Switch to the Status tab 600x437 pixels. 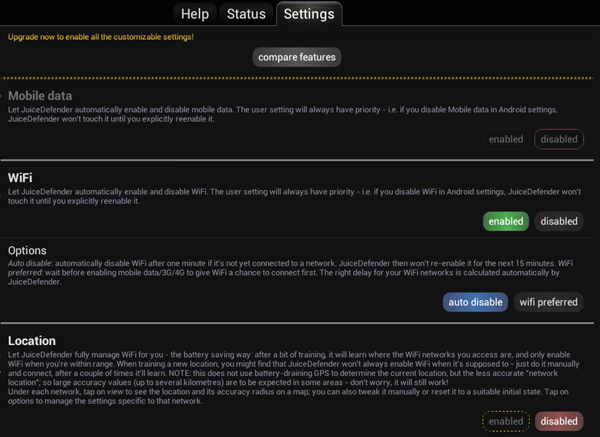point(246,14)
